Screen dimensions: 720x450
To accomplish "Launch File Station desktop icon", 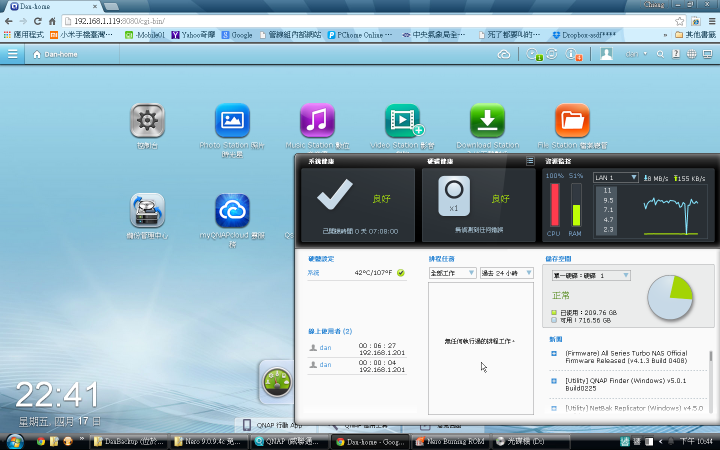I will click(572, 121).
